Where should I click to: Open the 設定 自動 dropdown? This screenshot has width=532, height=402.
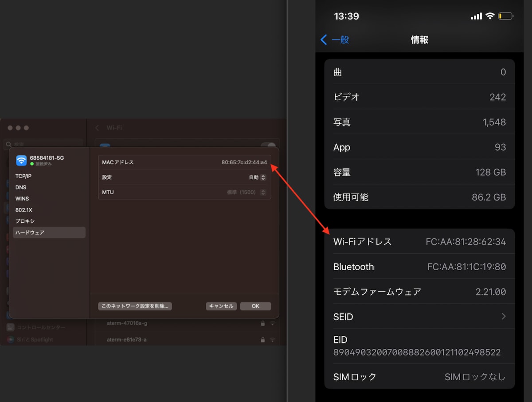257,177
